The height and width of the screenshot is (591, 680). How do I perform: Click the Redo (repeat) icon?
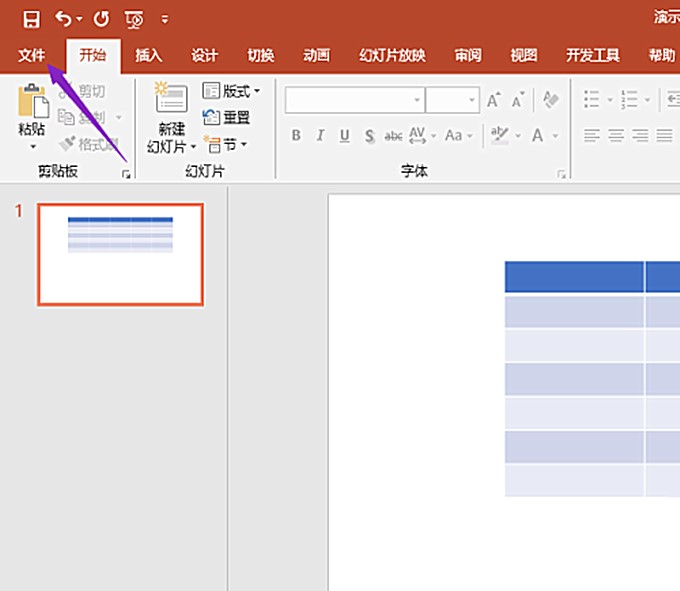click(100, 19)
